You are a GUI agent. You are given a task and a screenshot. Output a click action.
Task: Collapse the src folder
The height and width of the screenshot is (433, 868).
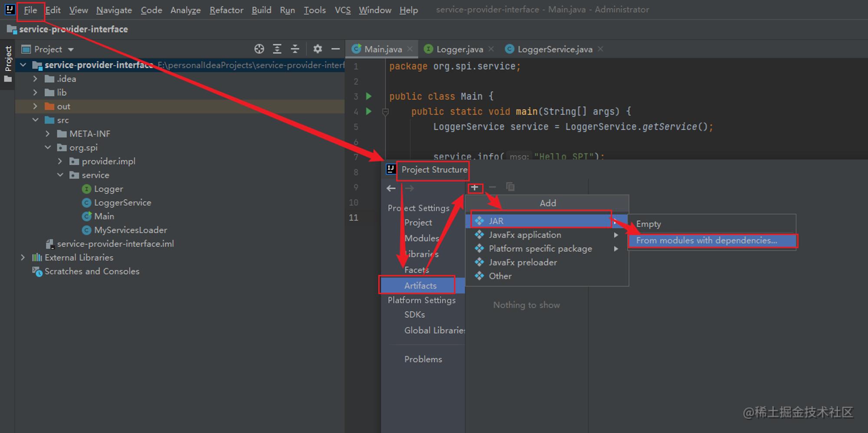click(36, 120)
